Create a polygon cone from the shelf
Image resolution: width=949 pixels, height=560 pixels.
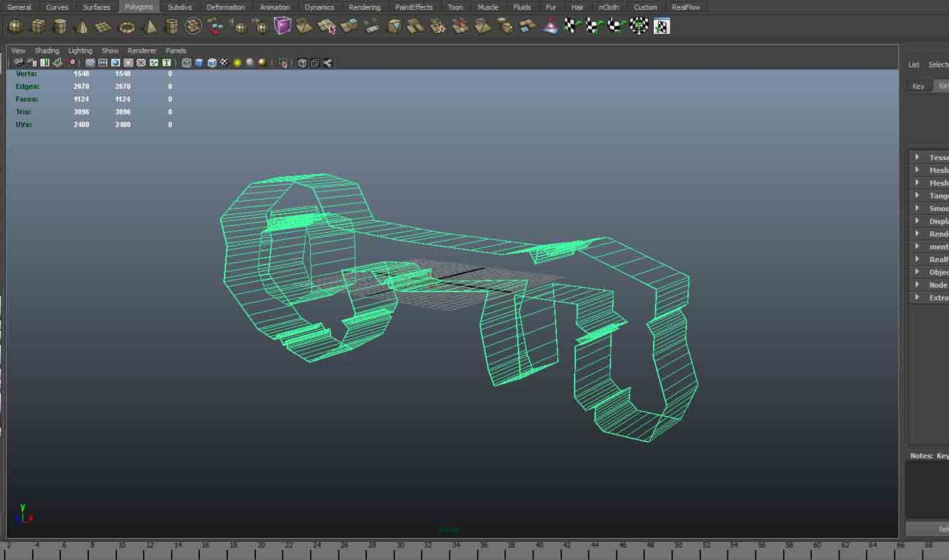pyautogui.click(x=82, y=26)
